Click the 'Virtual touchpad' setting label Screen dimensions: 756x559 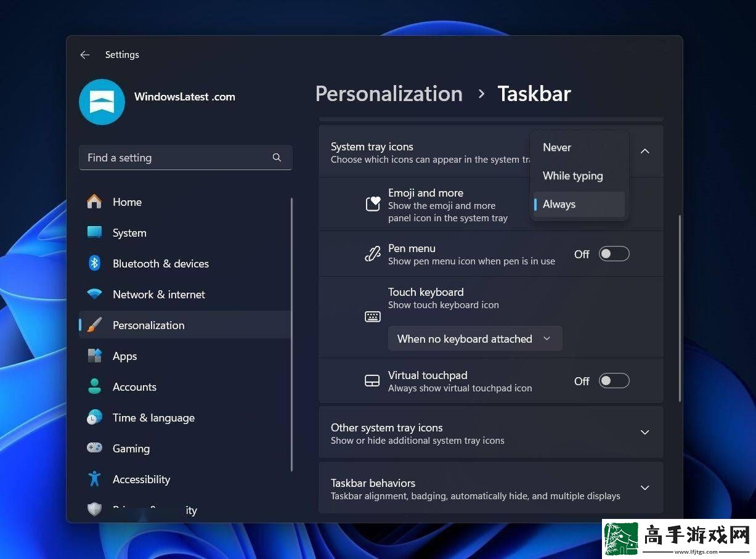click(428, 375)
